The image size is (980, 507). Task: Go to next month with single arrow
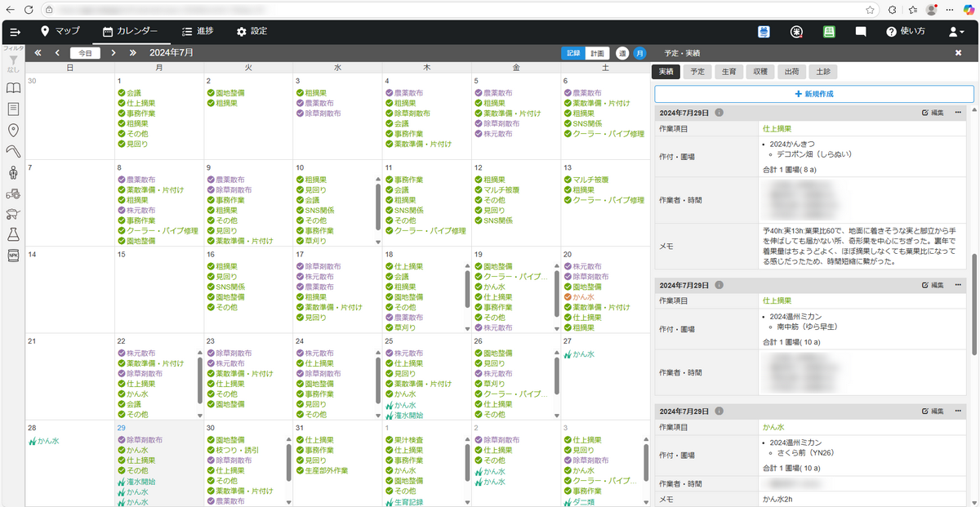point(114,53)
